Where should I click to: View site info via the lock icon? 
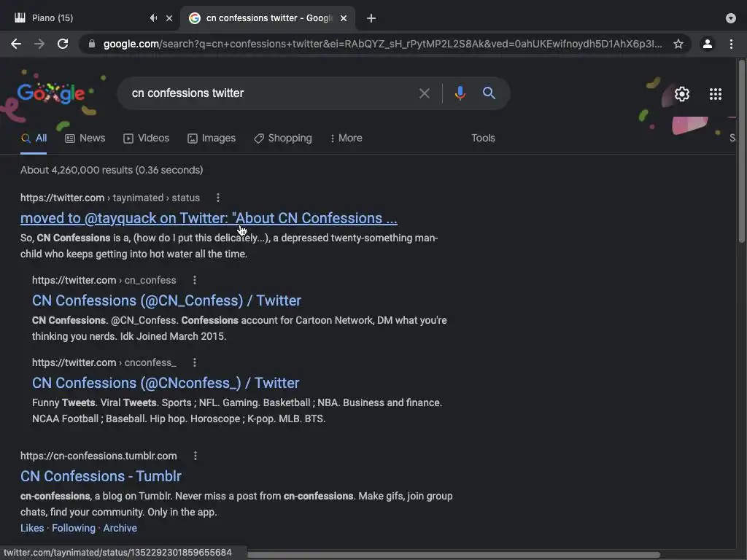92,44
